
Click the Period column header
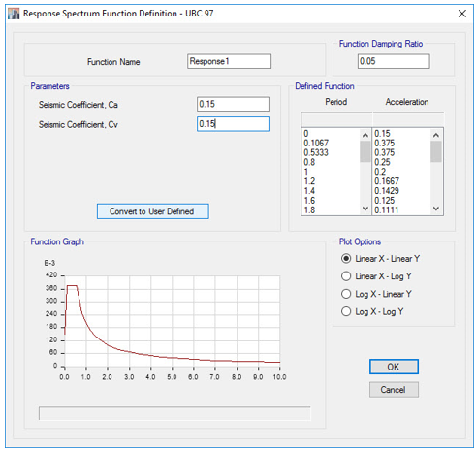(x=336, y=102)
